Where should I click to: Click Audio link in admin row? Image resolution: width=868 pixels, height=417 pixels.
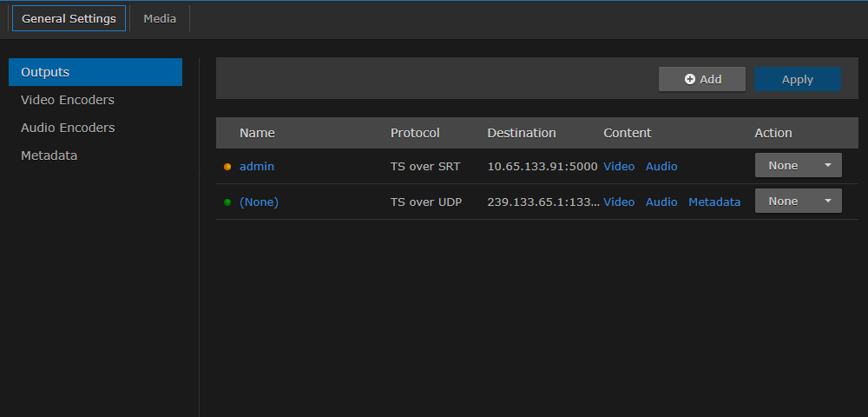pyautogui.click(x=661, y=166)
